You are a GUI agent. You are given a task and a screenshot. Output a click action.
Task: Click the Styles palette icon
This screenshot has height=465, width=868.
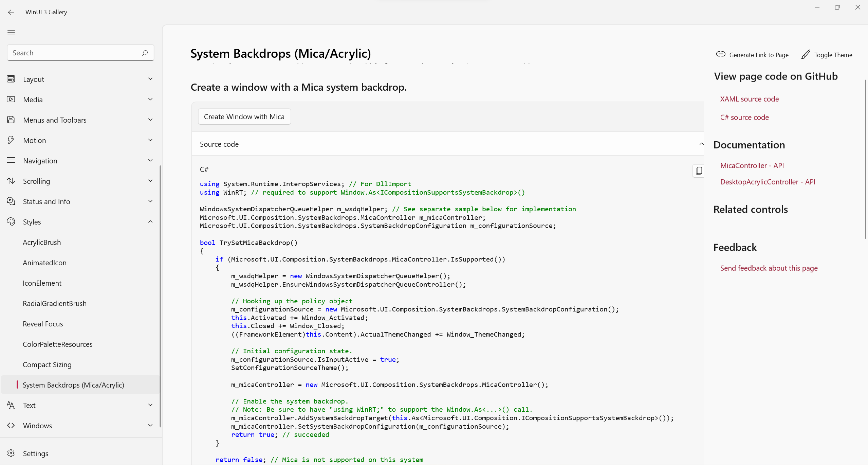point(11,221)
